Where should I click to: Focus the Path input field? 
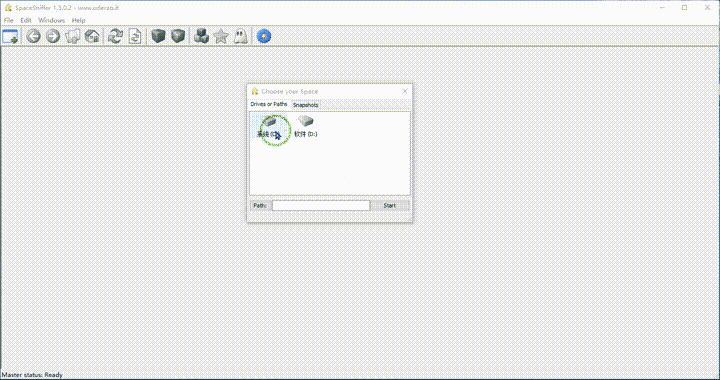[321, 206]
